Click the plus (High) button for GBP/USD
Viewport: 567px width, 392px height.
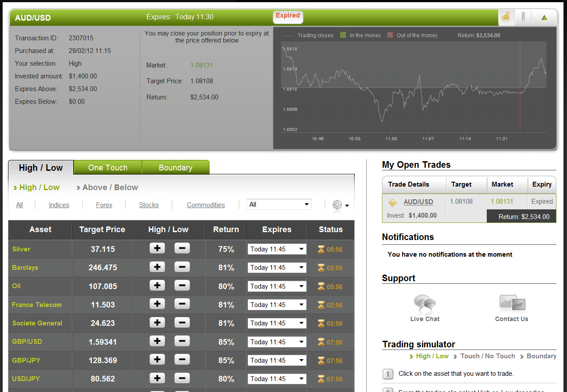(157, 341)
